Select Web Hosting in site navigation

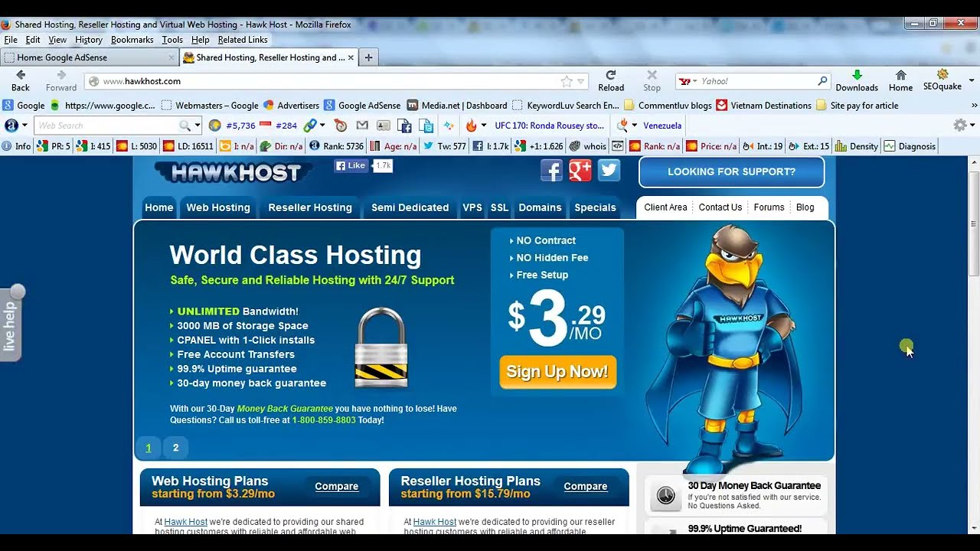pos(218,207)
